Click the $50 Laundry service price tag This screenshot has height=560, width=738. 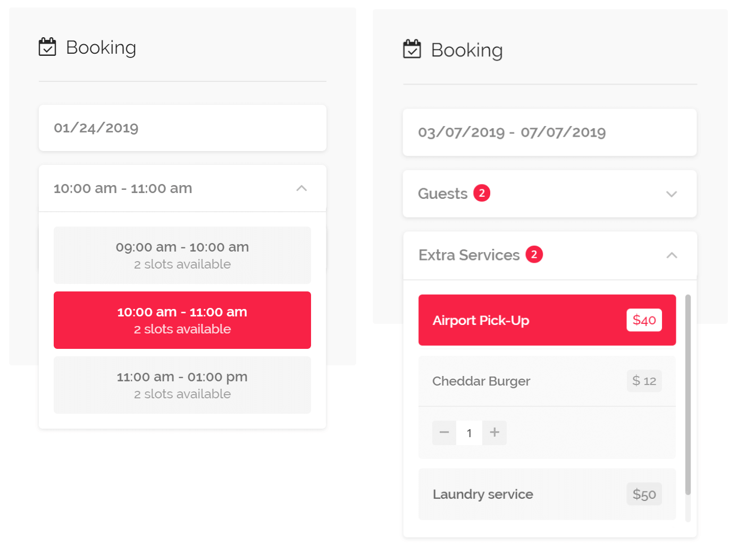point(644,494)
